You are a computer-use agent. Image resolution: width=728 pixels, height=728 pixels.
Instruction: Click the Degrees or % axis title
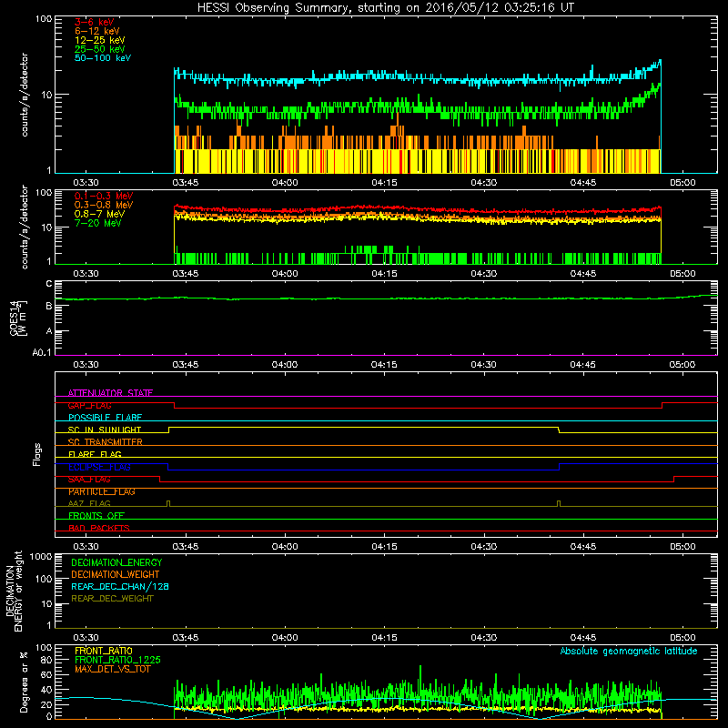point(24,682)
